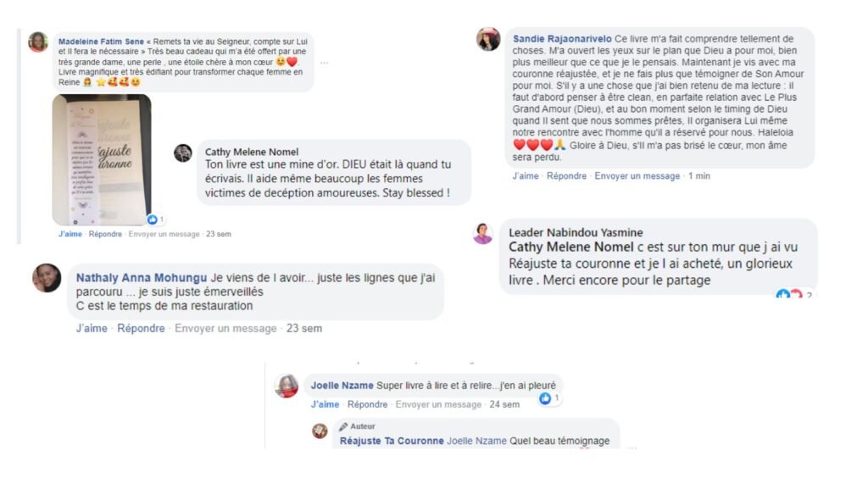
Task: Click Cathy Melene Nomel's profile avatar
Action: tap(183, 153)
